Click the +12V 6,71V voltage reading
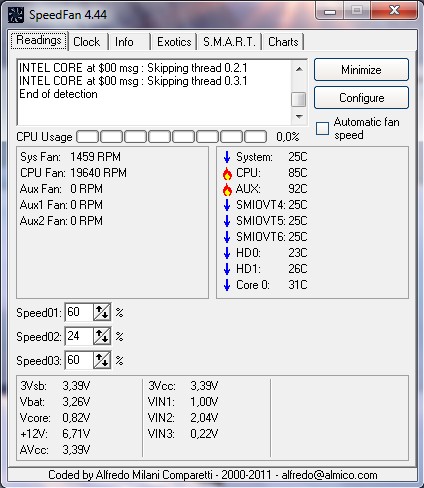The width and height of the screenshot is (424, 488). [55, 434]
